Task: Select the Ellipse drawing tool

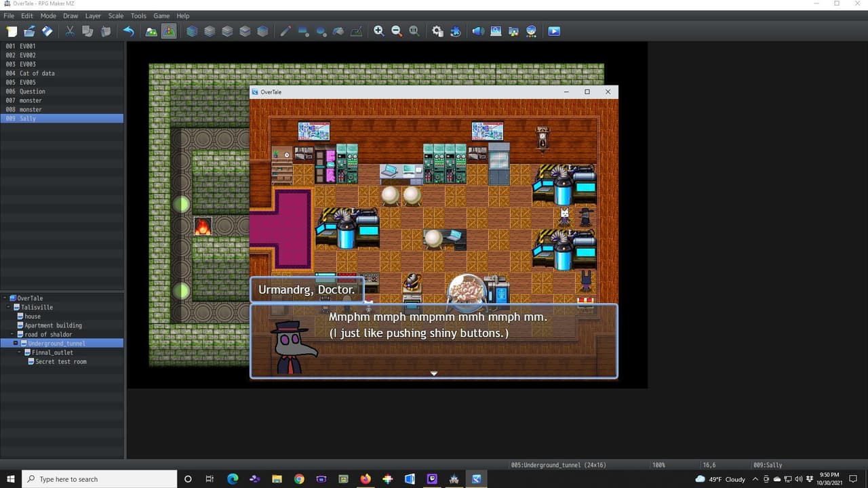Action: coord(321,31)
